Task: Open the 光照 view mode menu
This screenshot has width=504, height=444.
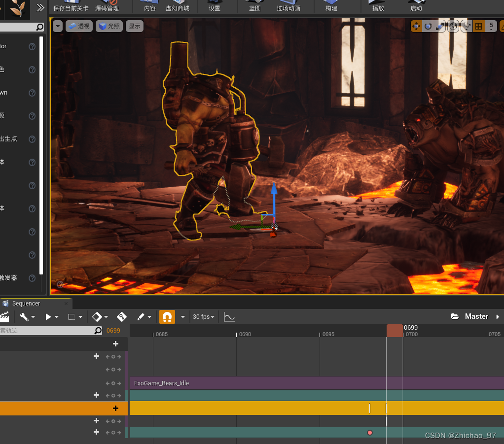Action: tap(109, 26)
